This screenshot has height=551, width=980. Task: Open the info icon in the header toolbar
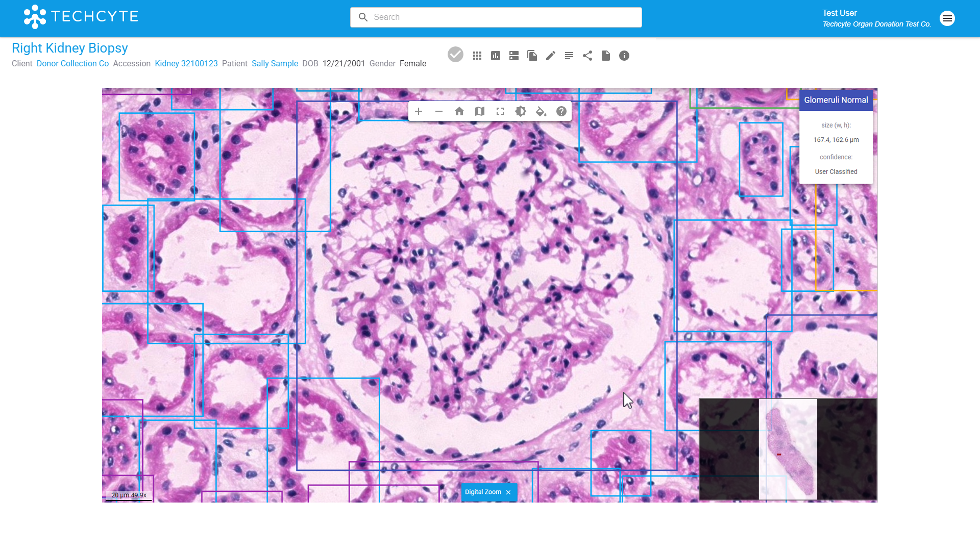[x=624, y=56]
